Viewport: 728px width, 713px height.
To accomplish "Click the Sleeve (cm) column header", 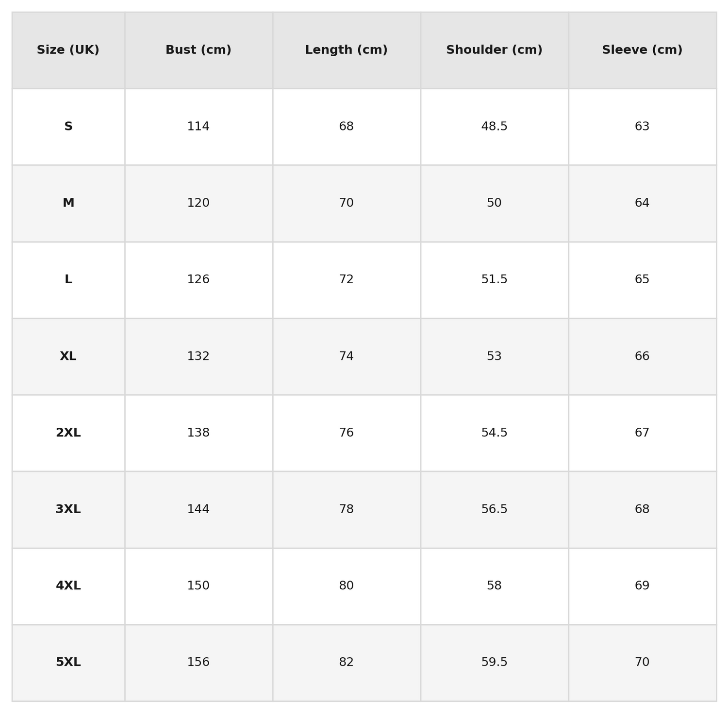I will (x=642, y=50).
